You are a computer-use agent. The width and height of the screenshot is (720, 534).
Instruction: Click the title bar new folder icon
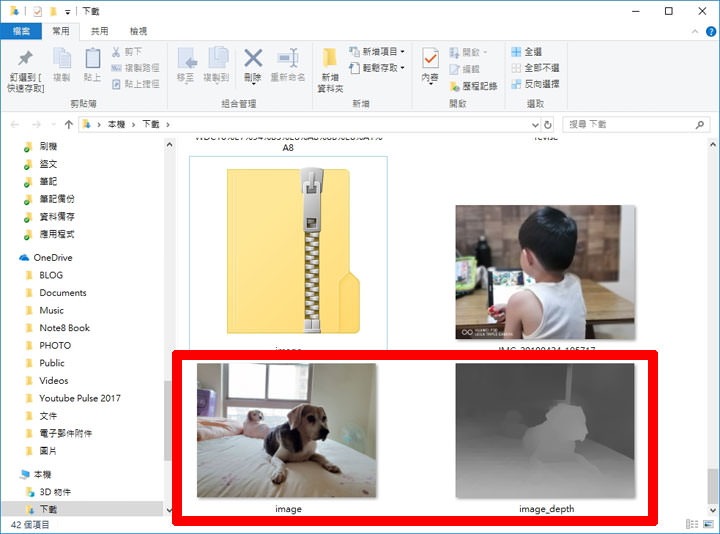[53, 11]
